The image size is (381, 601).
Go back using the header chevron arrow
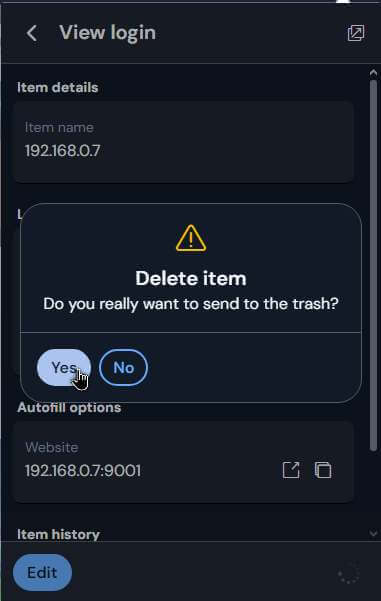pos(32,33)
